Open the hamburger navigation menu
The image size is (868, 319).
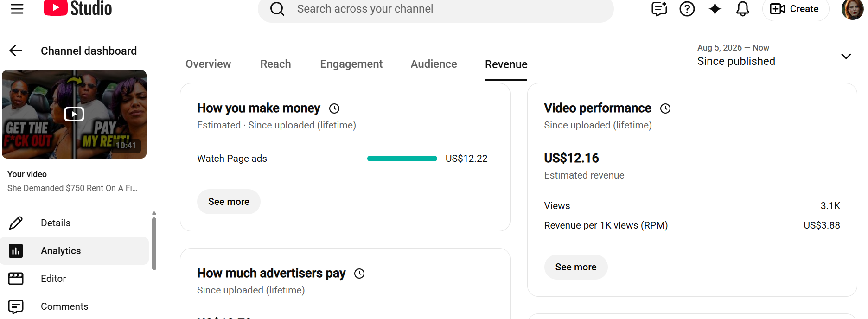click(17, 9)
